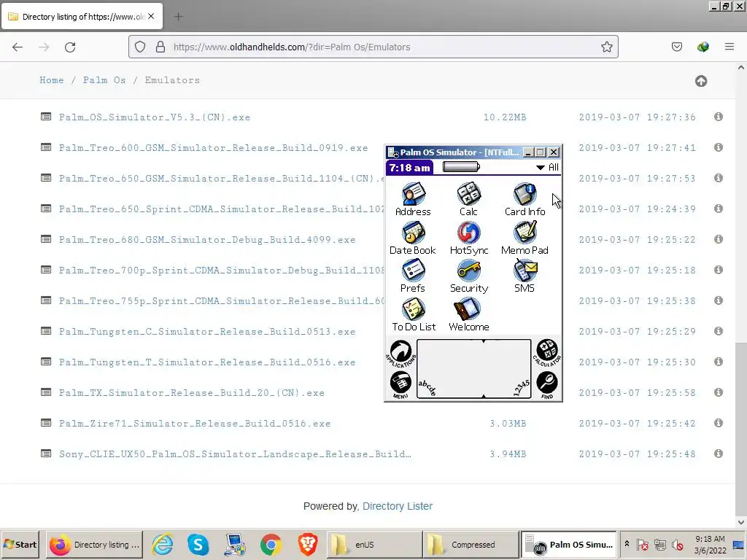Open Memo Pad in Palm simulator
747x560 pixels.
(525, 238)
